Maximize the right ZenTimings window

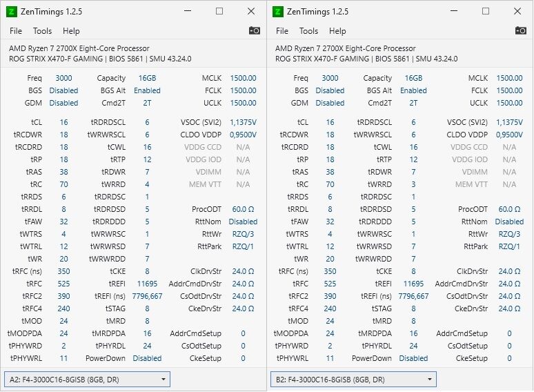486,11
